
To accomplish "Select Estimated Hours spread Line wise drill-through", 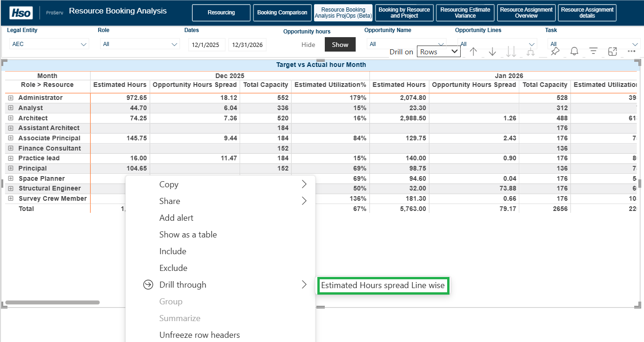I will tap(383, 285).
